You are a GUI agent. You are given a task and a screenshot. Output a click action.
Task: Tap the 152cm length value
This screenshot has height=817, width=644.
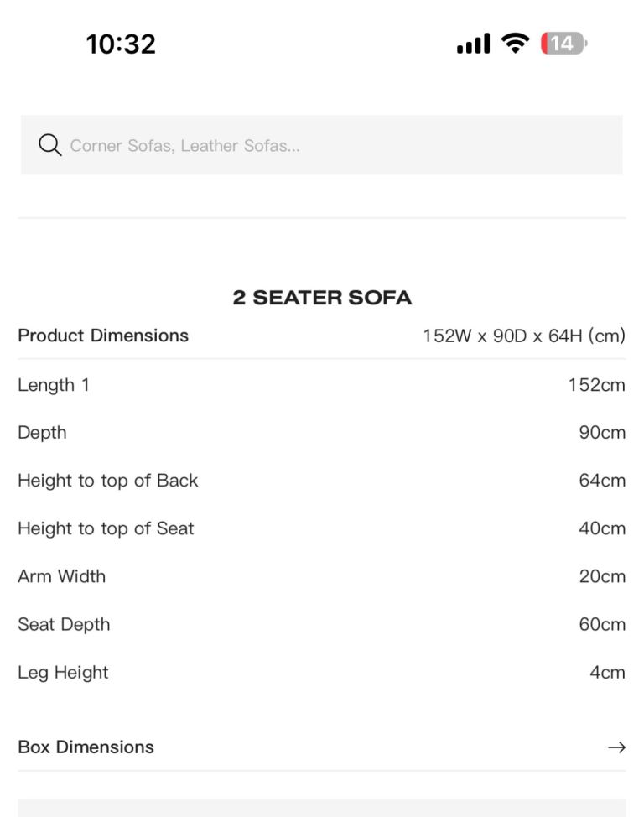point(596,385)
